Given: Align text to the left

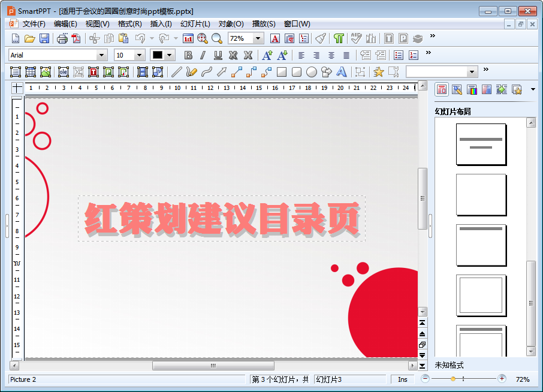Looking at the screenshot, I should (301, 55).
